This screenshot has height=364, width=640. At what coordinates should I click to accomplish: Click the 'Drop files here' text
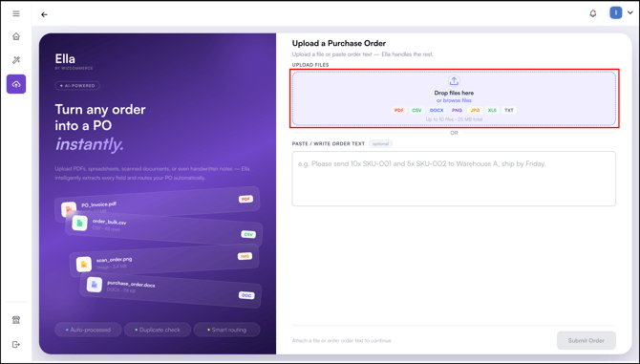[454, 93]
